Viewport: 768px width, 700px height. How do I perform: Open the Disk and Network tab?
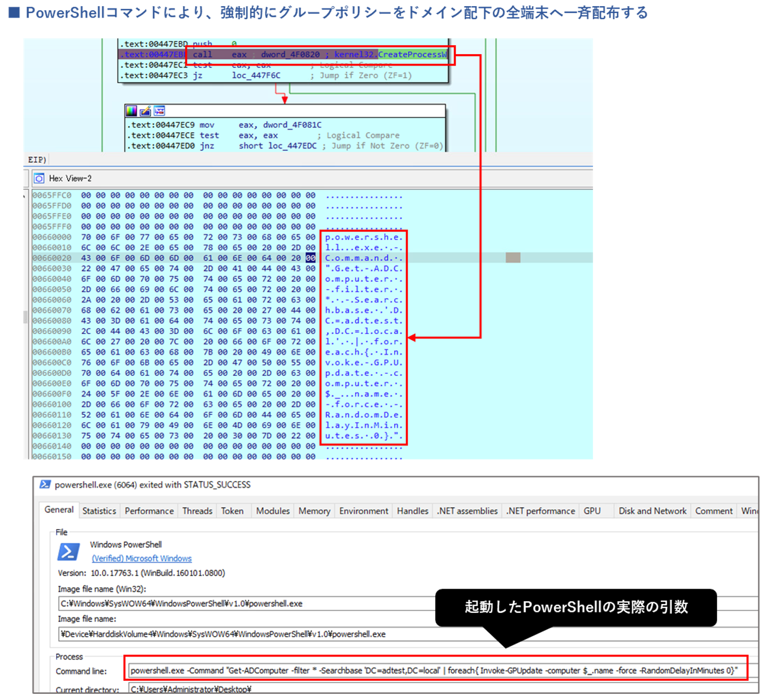point(652,511)
